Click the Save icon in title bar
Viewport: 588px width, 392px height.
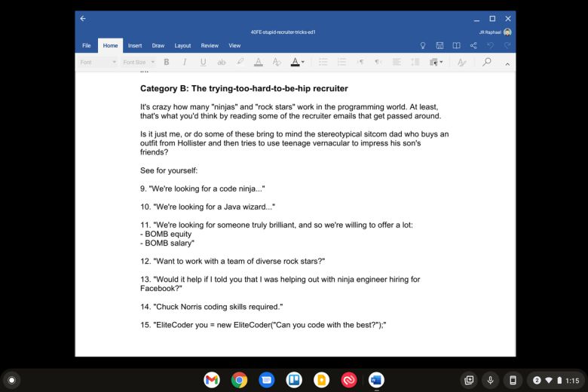[x=439, y=45]
